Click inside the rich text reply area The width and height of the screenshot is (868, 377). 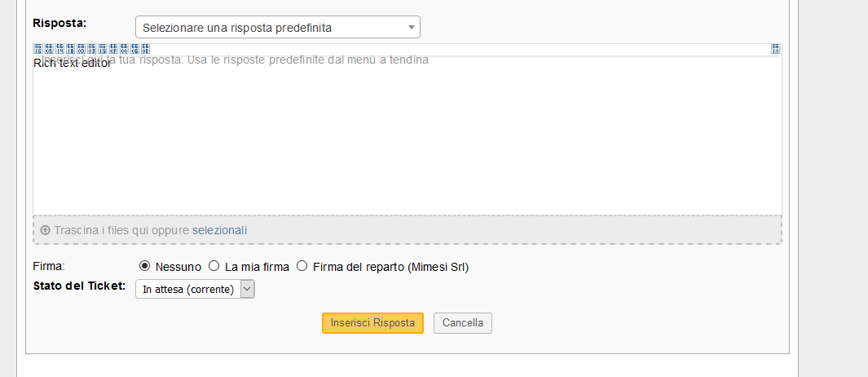pos(408,135)
